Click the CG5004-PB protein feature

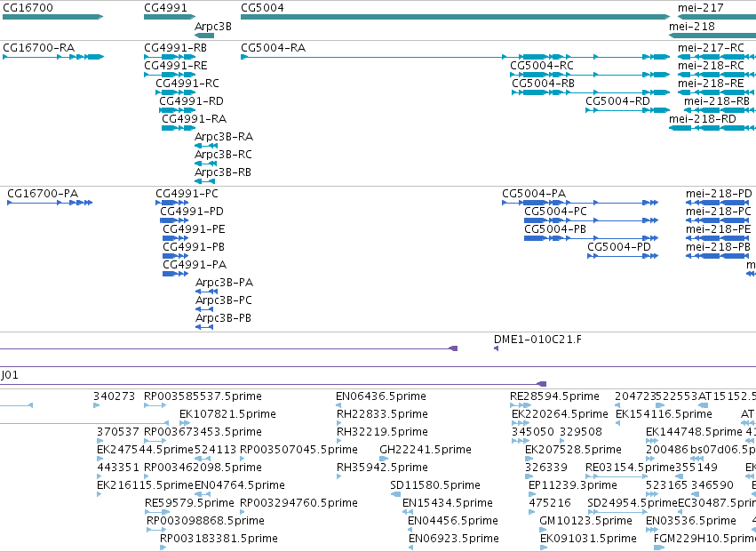coord(591,238)
